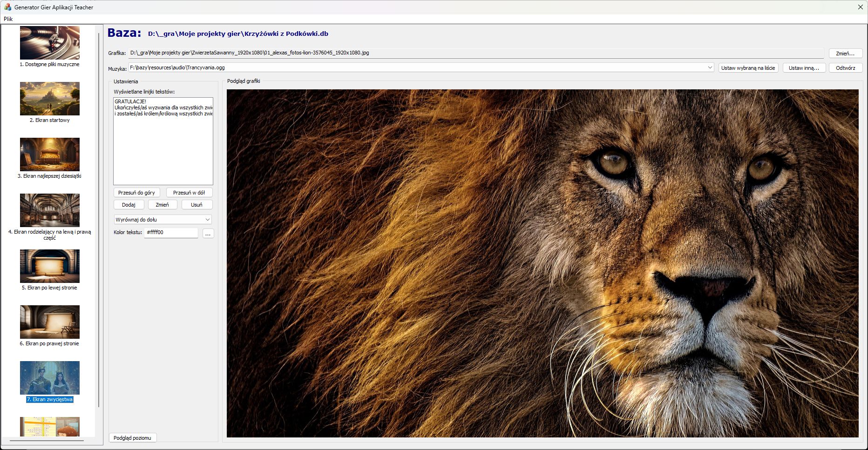Click 'Przesuń do góry' button

(x=136, y=193)
